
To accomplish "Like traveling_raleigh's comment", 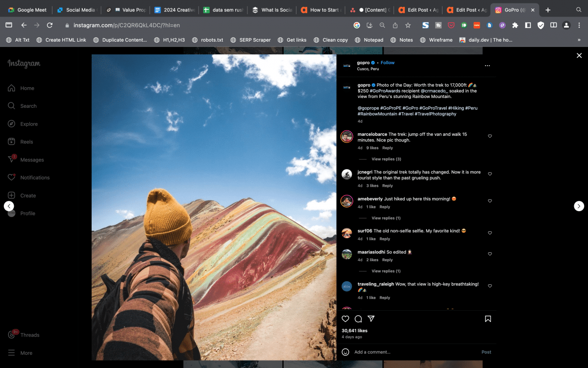I will pos(490,286).
